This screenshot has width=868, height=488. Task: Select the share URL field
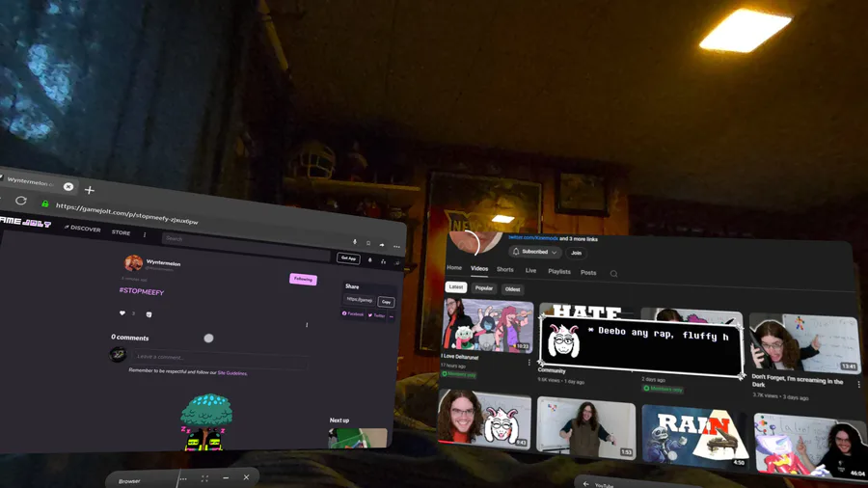point(360,300)
